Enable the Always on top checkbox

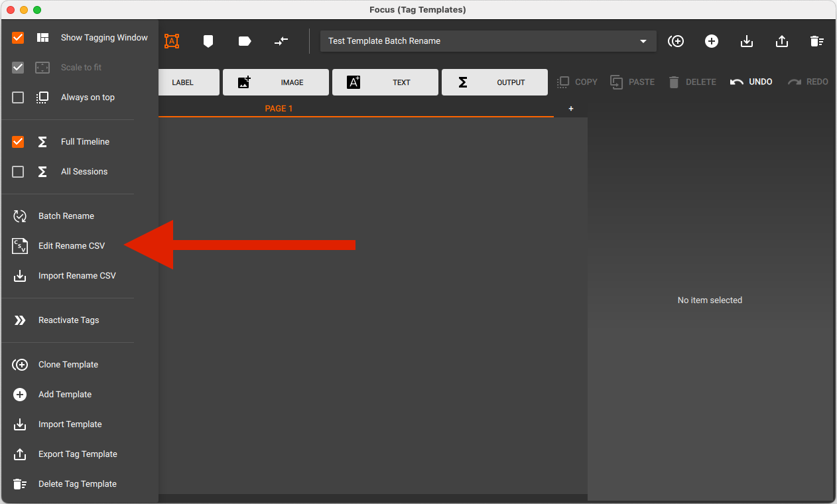pos(18,97)
